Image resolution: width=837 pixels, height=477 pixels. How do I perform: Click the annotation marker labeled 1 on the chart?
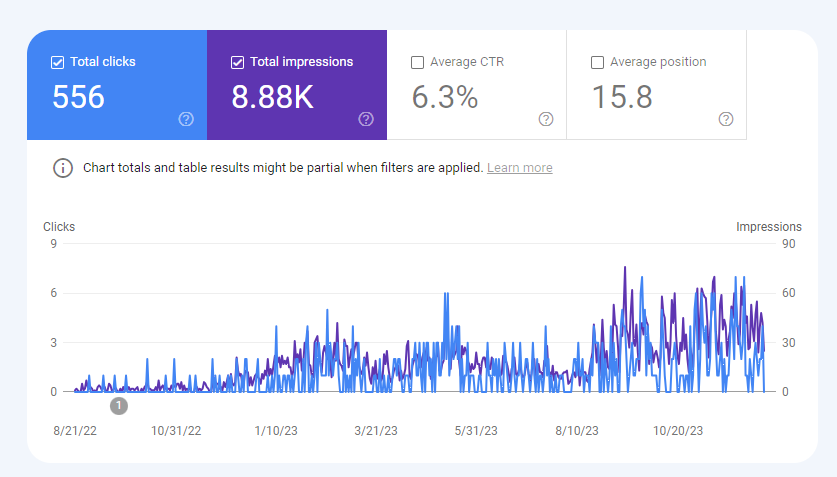(x=119, y=406)
